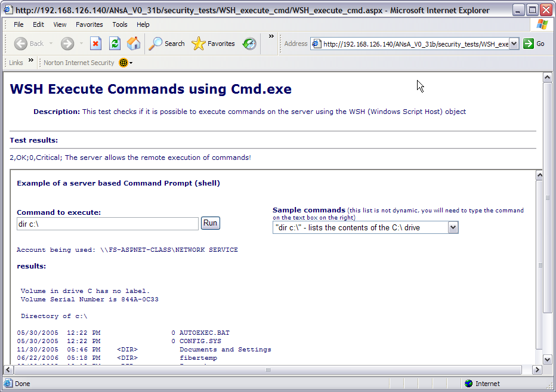Click the Forward arrow button
The height and width of the screenshot is (392, 556).
[67, 44]
